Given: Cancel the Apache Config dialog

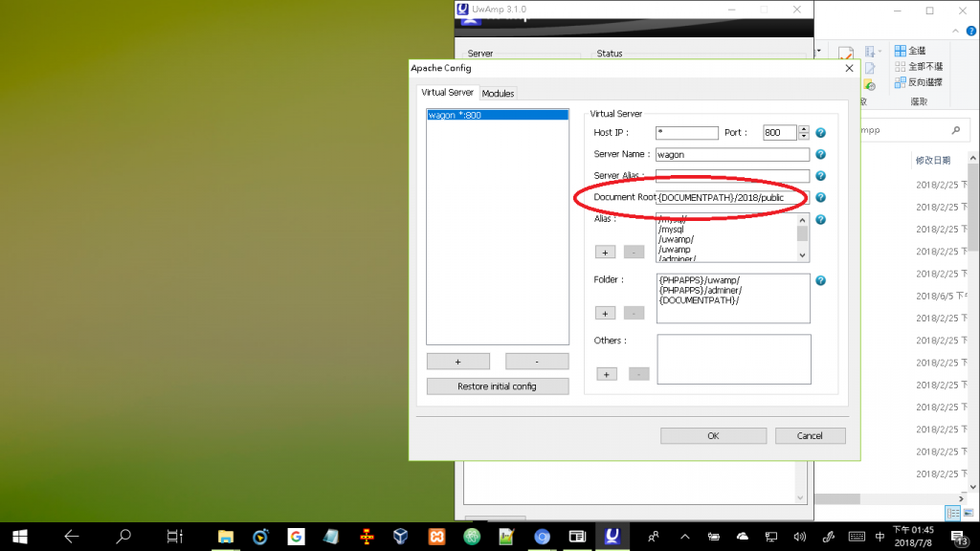Looking at the screenshot, I should tap(810, 435).
